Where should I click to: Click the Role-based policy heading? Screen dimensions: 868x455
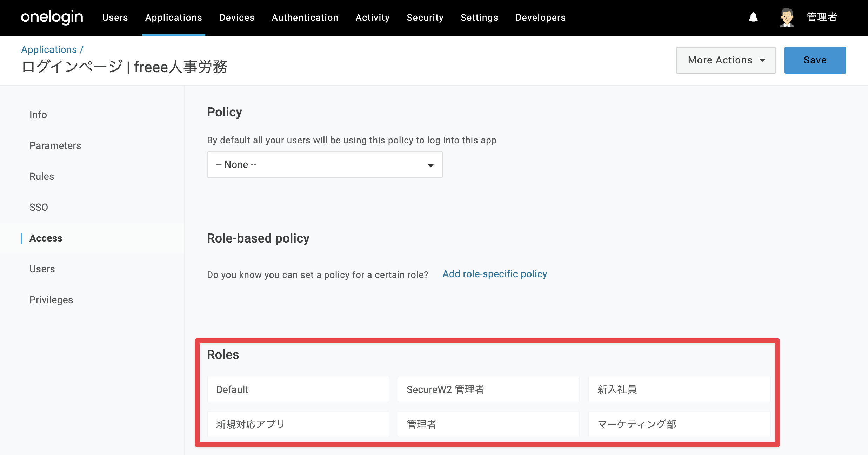[x=258, y=238]
